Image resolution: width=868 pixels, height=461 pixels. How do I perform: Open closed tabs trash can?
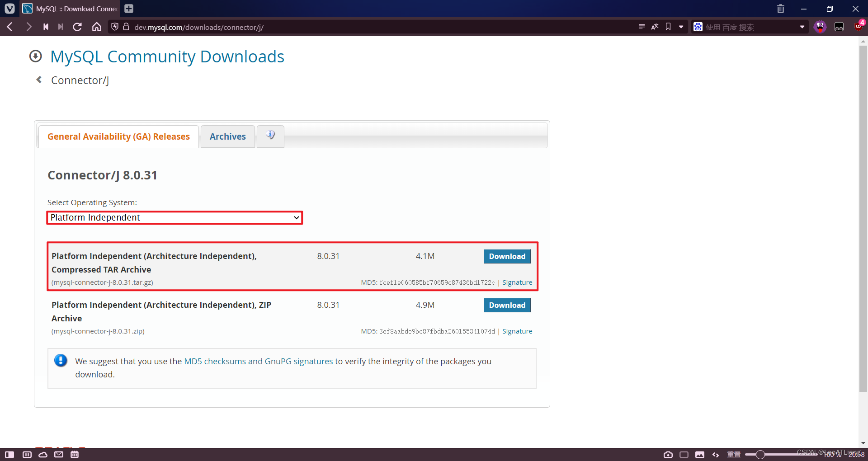coord(781,9)
